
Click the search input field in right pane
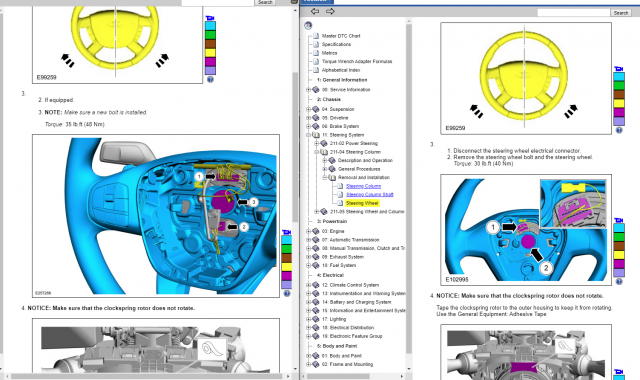click(573, 13)
